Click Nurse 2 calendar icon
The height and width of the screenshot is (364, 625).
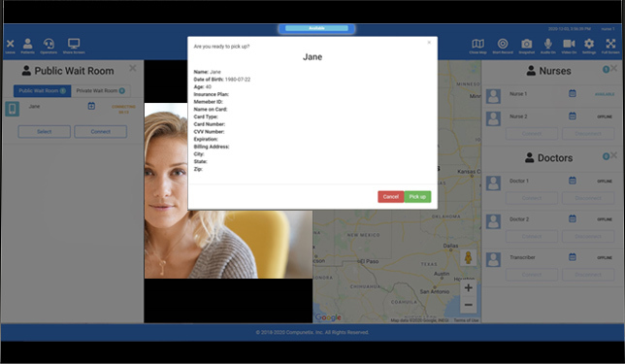point(573,116)
